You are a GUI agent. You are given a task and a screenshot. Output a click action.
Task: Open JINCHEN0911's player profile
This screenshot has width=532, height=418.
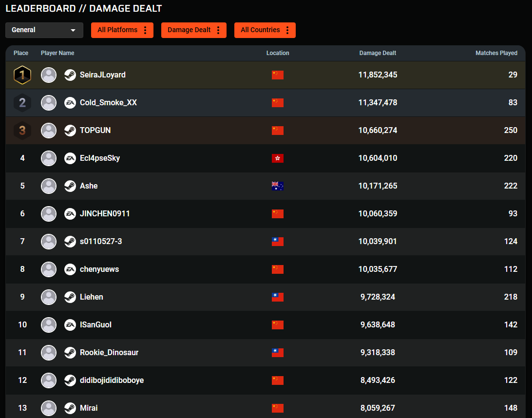pos(104,214)
